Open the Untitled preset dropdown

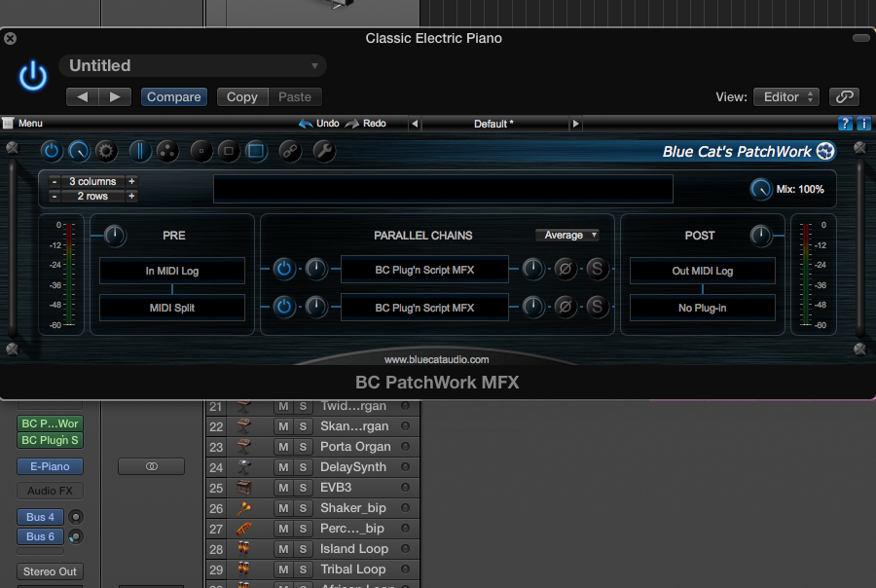pos(193,66)
